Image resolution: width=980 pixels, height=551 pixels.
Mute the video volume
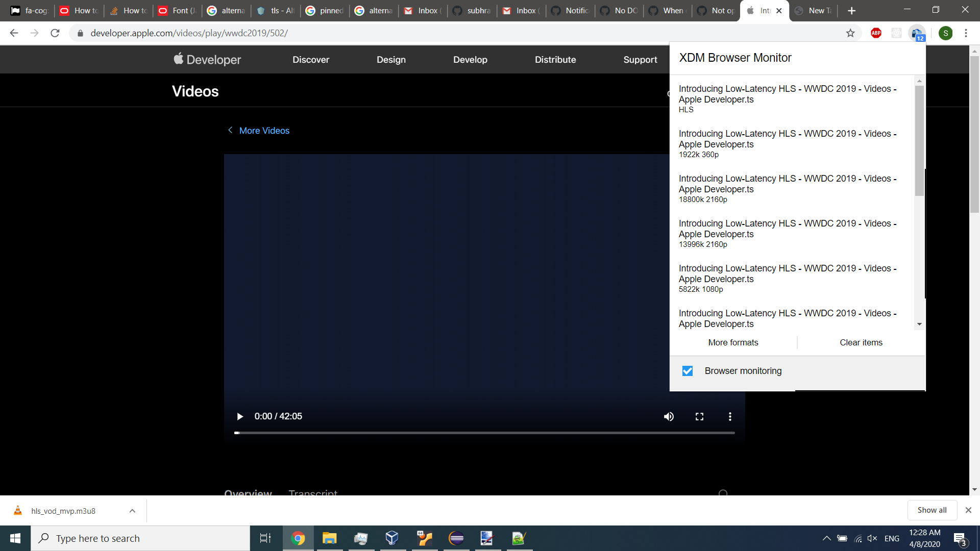[669, 416]
